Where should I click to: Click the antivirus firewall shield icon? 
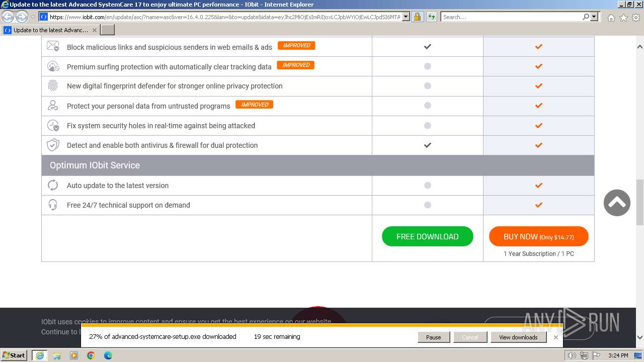[53, 145]
